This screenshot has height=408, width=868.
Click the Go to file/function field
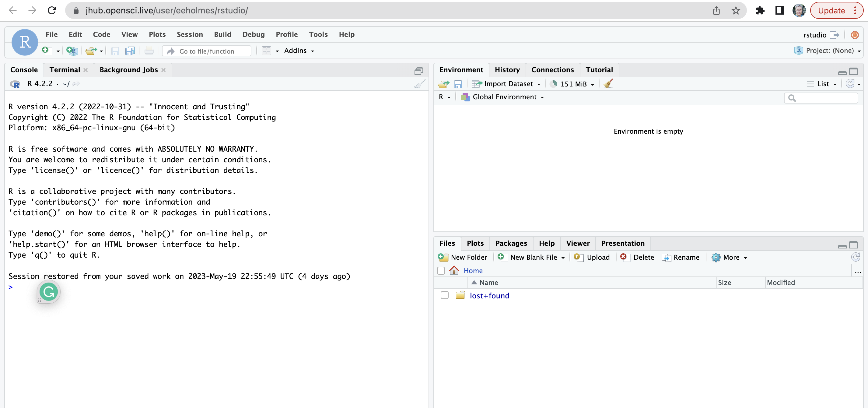pos(207,51)
